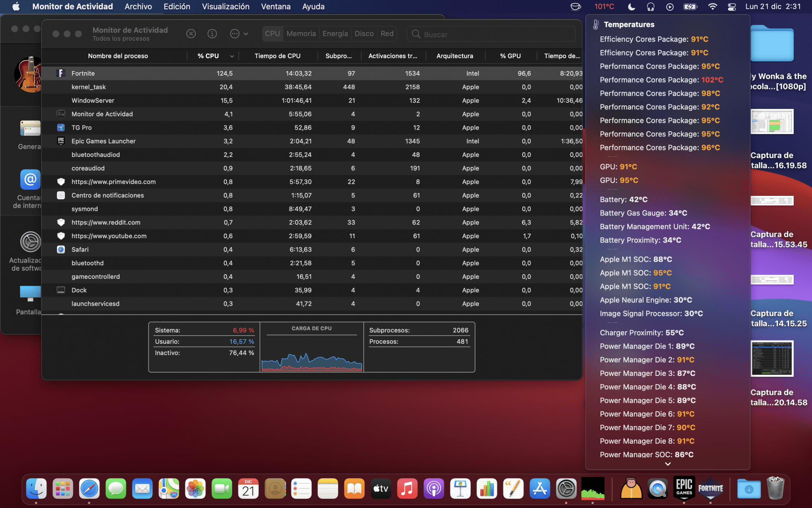Screen dimensions: 812x508
Task: Click the CPU history graph icon in the Dock
Action: pyautogui.click(x=594, y=488)
